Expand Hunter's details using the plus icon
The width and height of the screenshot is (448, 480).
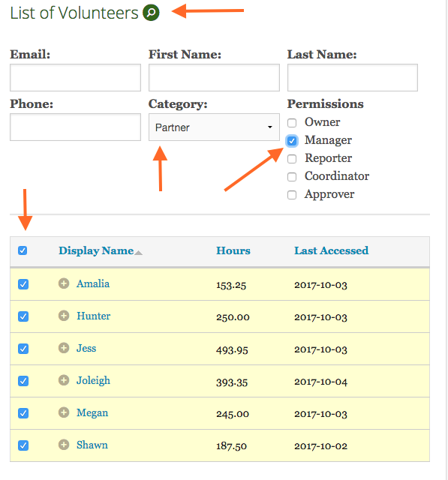tap(64, 315)
